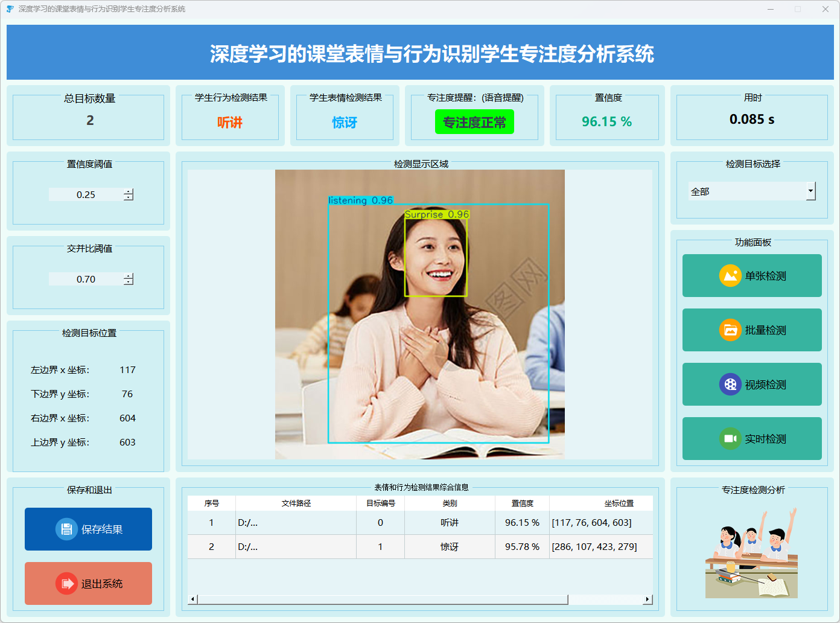
Task: Click the 批量检测 button label
Action: 765,330
